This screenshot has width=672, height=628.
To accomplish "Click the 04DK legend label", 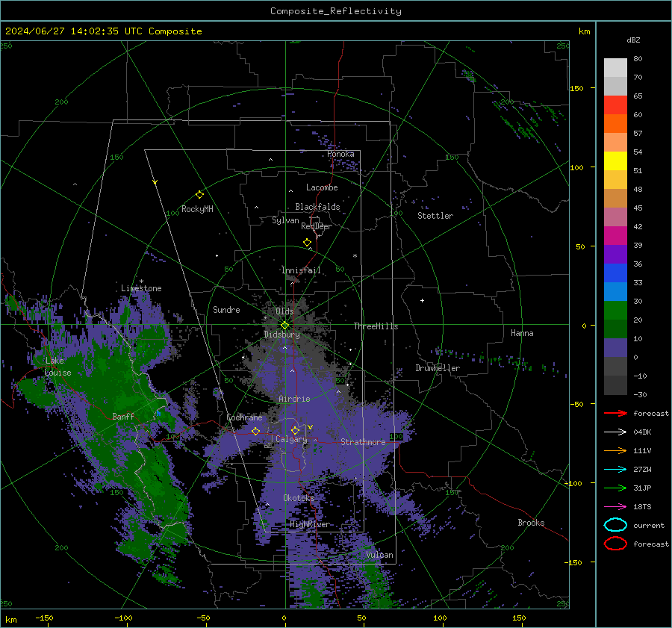I will (x=642, y=432).
